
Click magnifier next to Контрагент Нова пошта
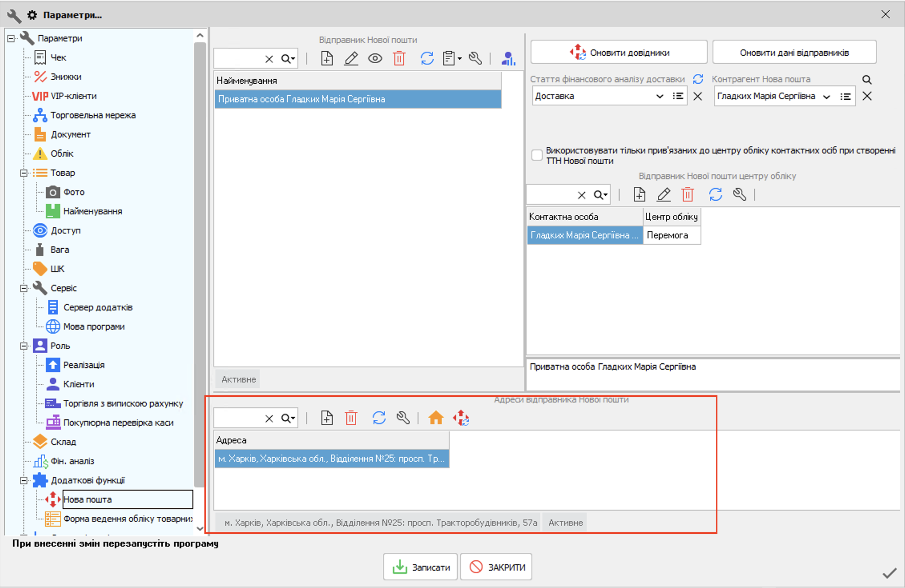[867, 79]
